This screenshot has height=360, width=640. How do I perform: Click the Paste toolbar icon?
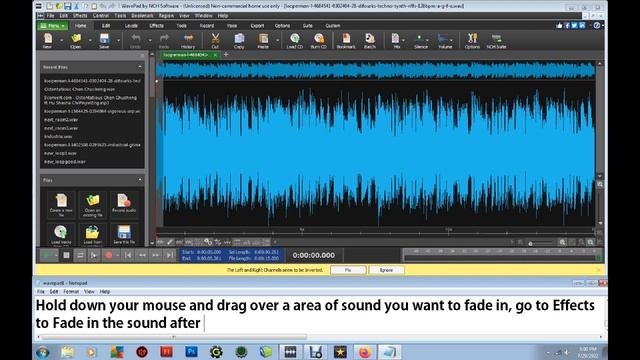click(x=263, y=41)
